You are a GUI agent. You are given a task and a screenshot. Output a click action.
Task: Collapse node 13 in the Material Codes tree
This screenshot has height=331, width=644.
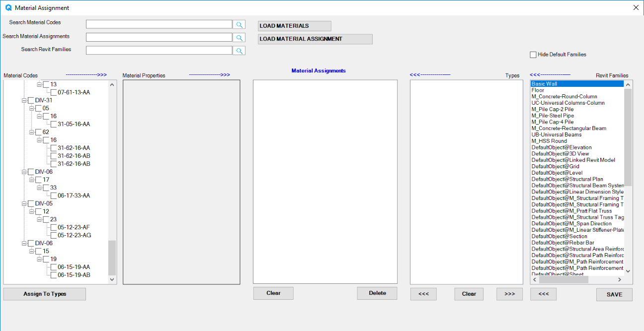(39, 84)
